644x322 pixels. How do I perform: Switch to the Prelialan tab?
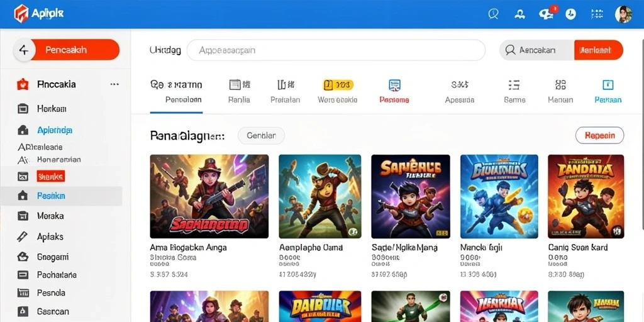pyautogui.click(x=285, y=100)
